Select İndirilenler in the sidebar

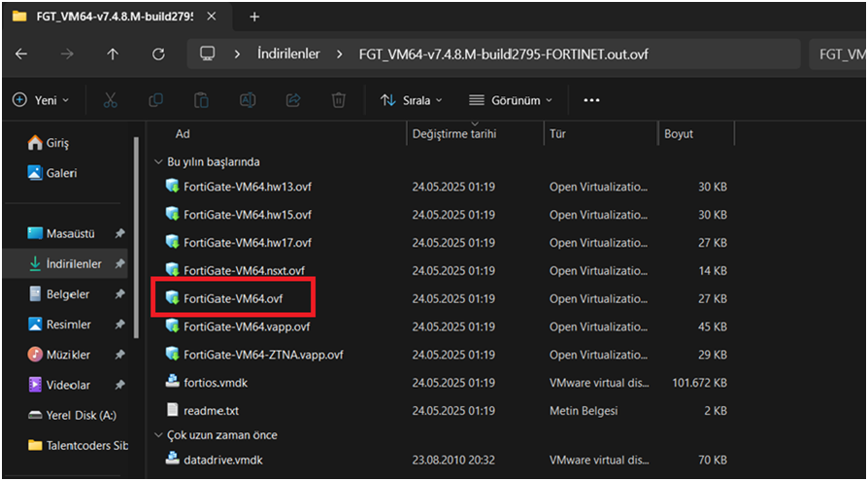tap(65, 263)
